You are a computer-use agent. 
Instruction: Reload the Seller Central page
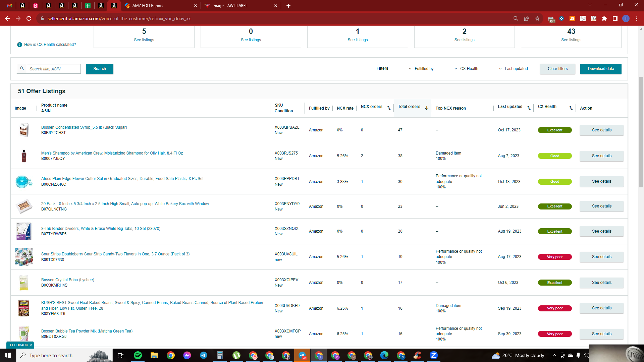(29, 18)
